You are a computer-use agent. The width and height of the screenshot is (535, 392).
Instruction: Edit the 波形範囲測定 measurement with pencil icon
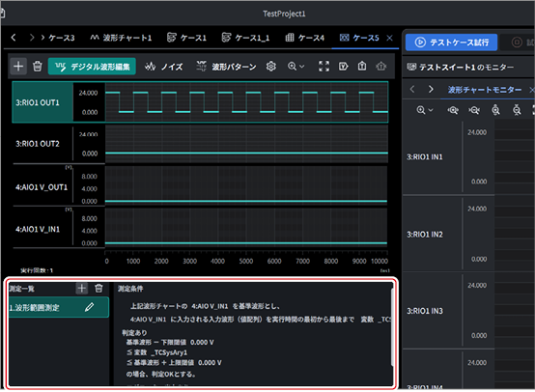90,307
